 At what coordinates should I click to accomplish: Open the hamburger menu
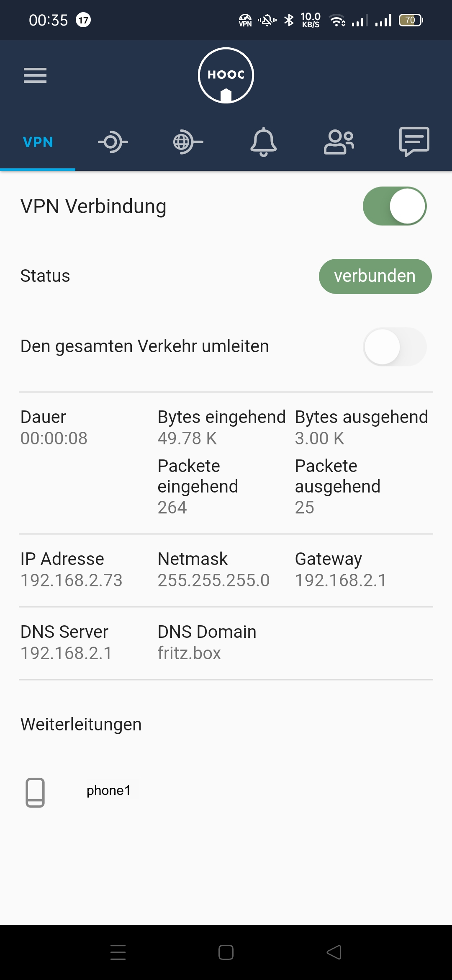[35, 75]
